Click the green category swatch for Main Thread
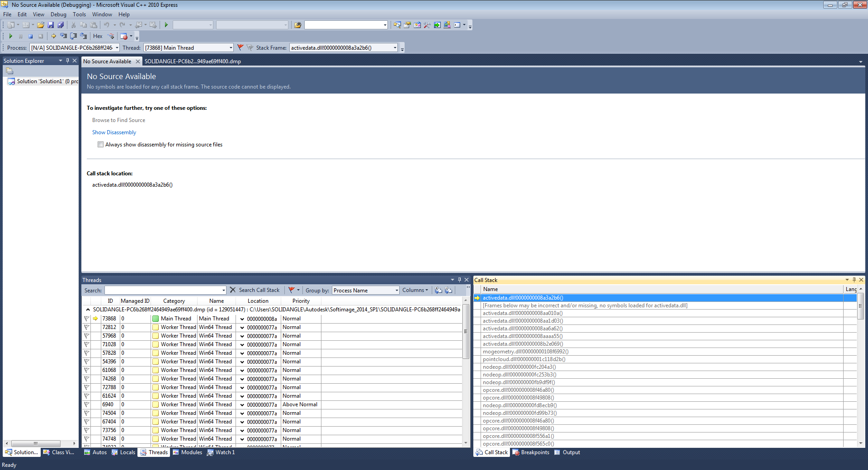The height and width of the screenshot is (470, 868). 156,319
